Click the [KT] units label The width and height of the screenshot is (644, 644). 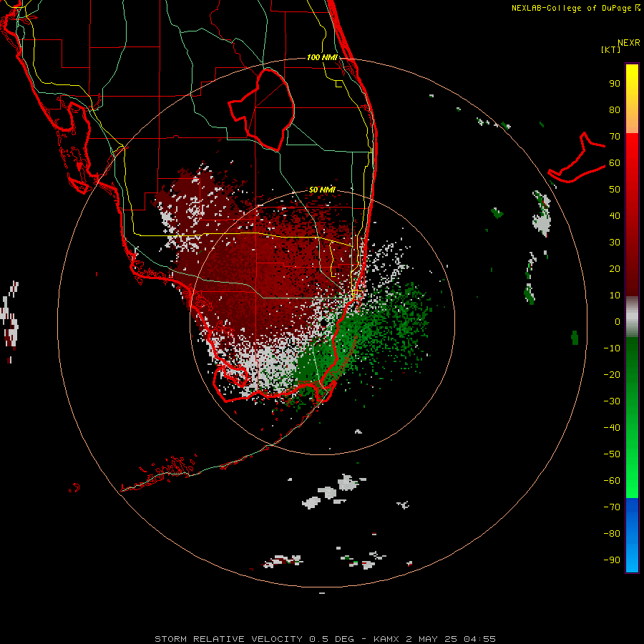[611, 49]
